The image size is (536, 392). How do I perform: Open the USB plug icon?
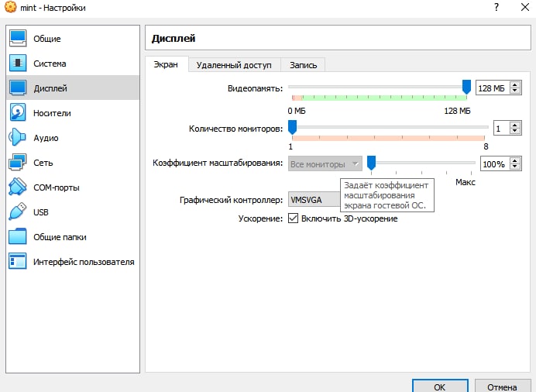pos(18,212)
